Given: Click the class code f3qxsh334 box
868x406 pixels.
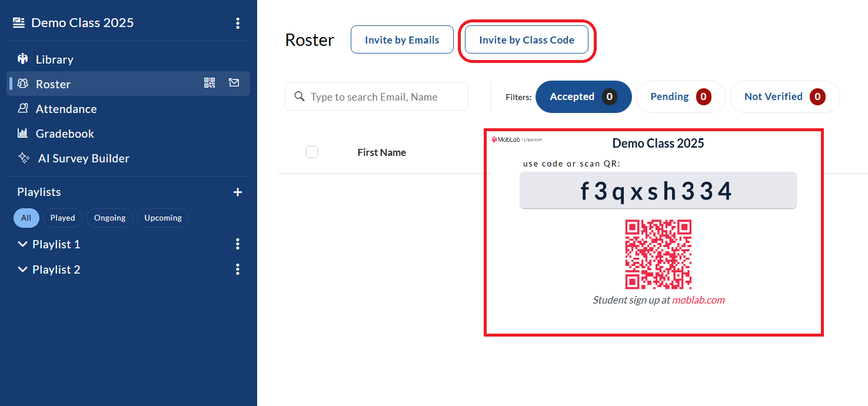Looking at the screenshot, I should (658, 191).
